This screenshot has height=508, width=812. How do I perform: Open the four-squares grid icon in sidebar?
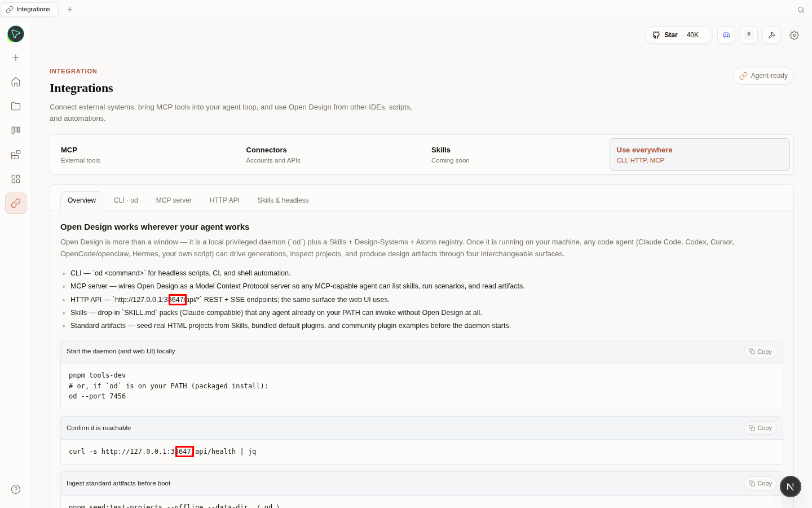(16, 179)
